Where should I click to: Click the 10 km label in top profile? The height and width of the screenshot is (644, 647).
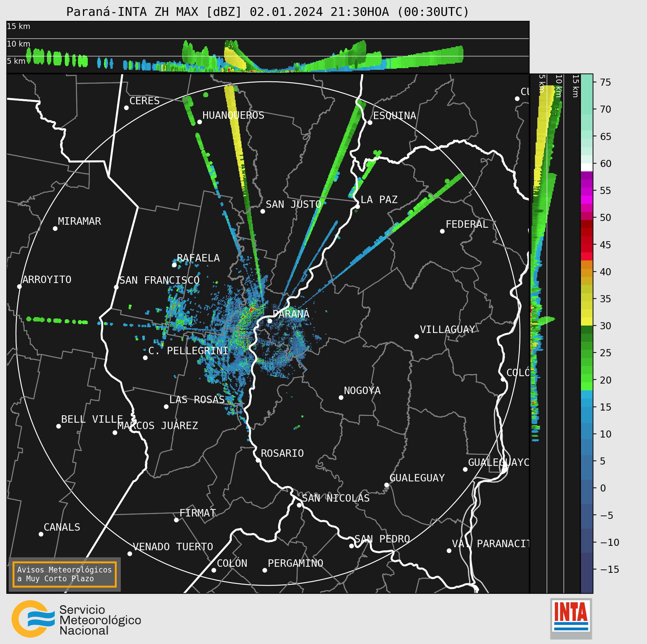[19, 44]
